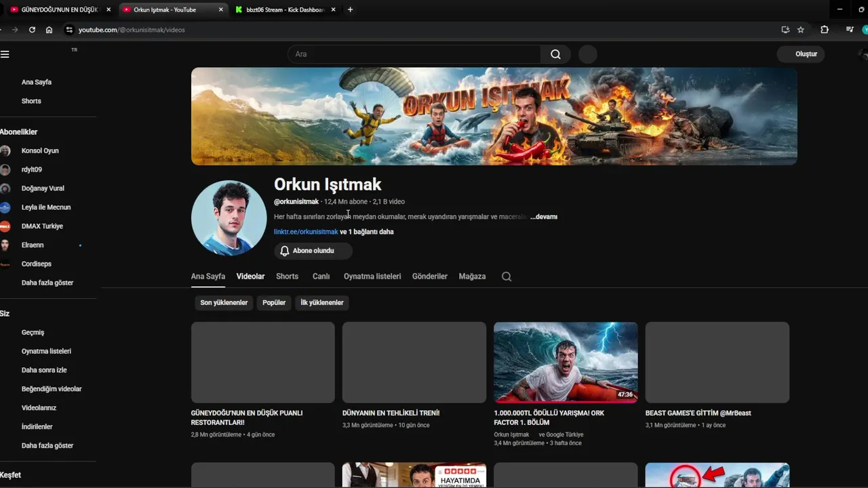
Task: Click the browser forward arrow
Action: coord(15,30)
